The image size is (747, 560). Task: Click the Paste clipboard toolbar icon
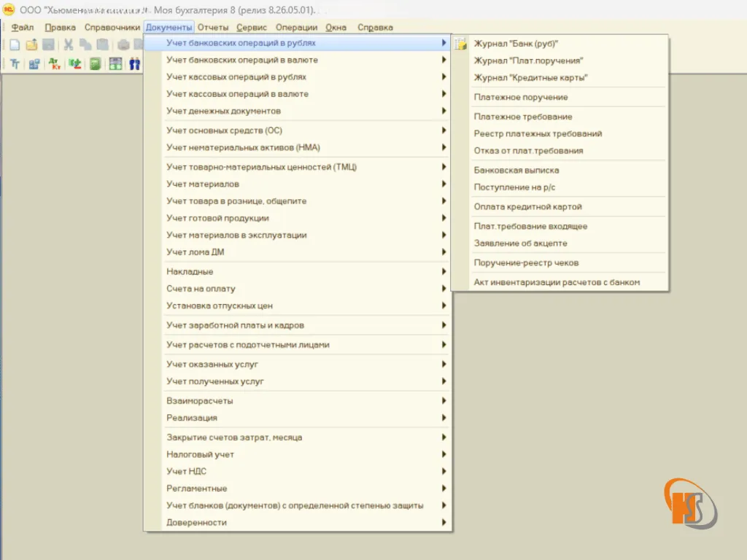pos(102,44)
